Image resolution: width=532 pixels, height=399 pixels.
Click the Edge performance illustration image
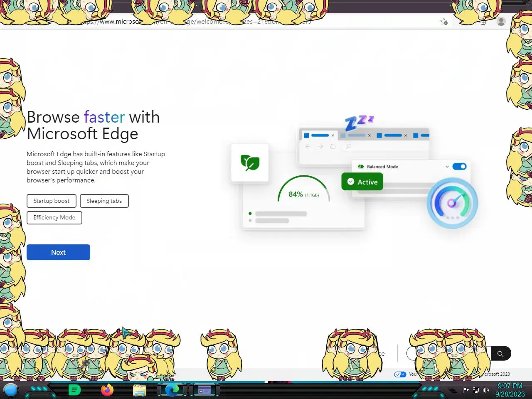pos(354,174)
